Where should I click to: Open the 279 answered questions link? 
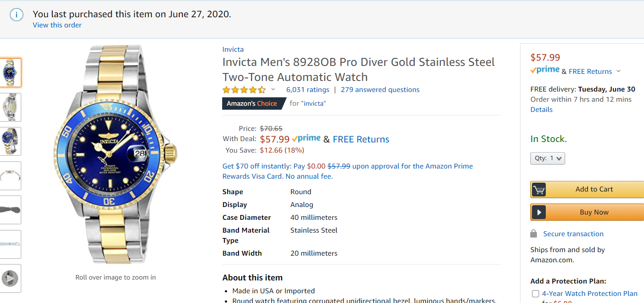(x=380, y=90)
